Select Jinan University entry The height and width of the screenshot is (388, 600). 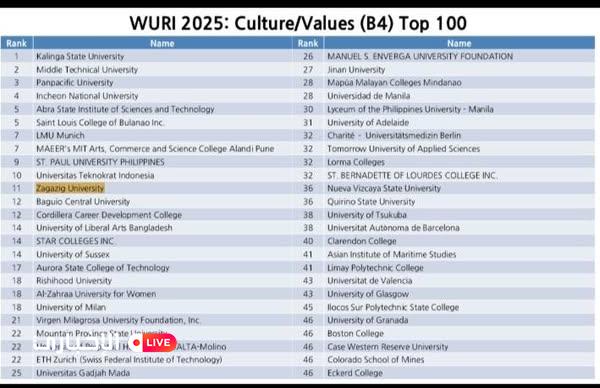(356, 70)
